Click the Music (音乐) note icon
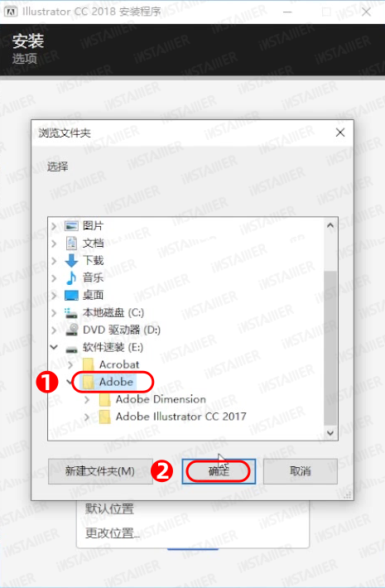 point(71,278)
